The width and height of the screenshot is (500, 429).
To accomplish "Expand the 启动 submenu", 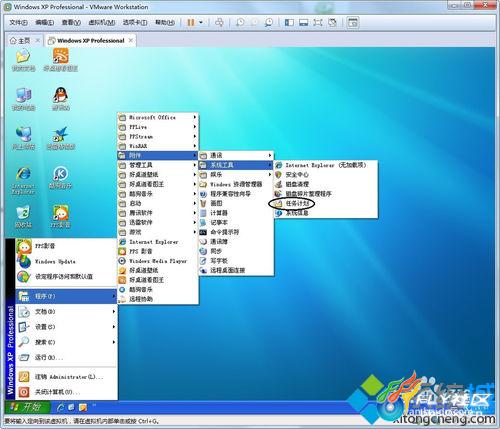I will (158, 203).
